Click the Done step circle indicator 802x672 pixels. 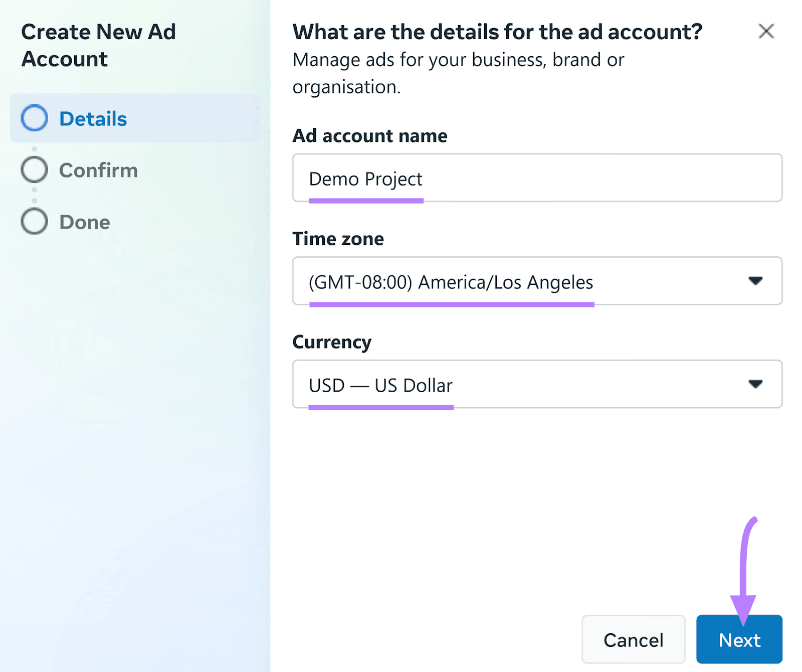coord(34,221)
